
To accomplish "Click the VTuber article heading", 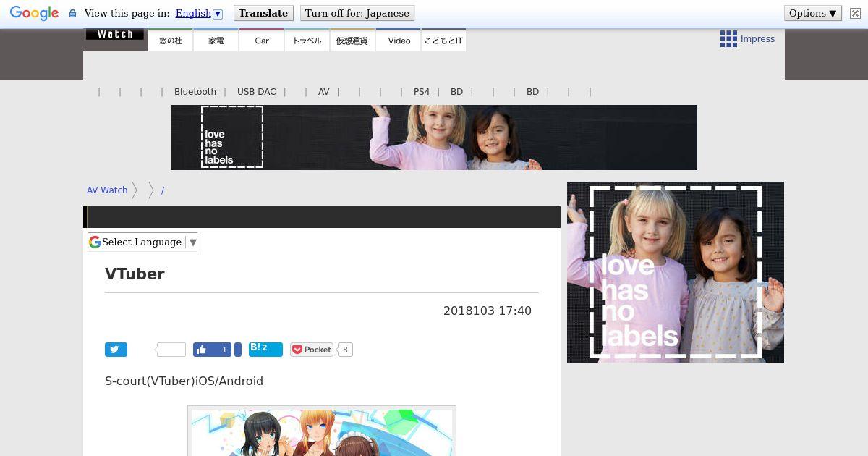I will 135,274.
